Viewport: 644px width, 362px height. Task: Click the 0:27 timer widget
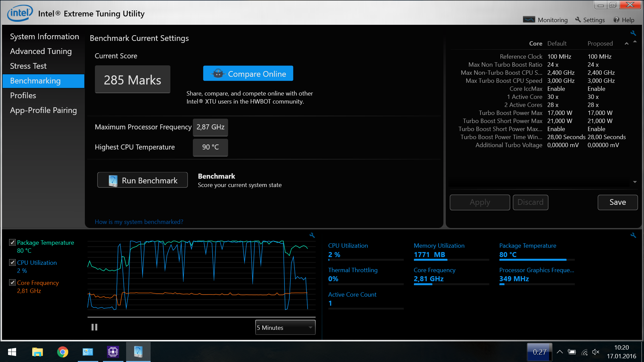(539, 352)
